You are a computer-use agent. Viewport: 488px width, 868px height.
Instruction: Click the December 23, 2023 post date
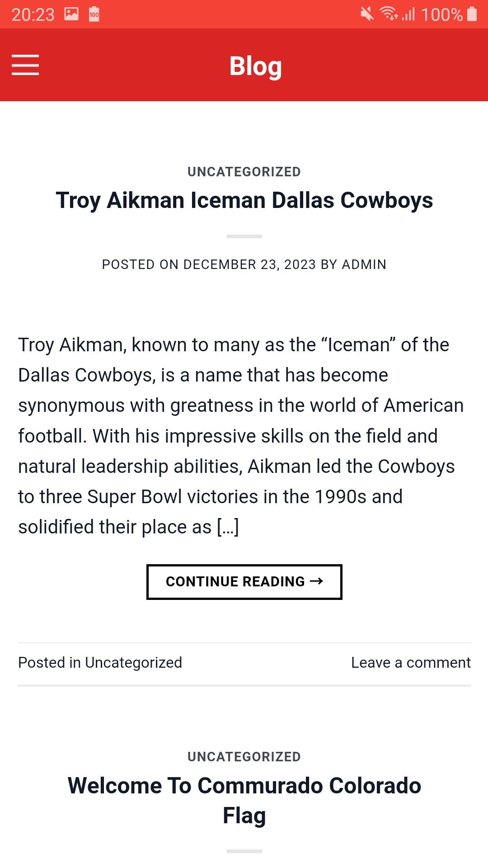point(250,264)
